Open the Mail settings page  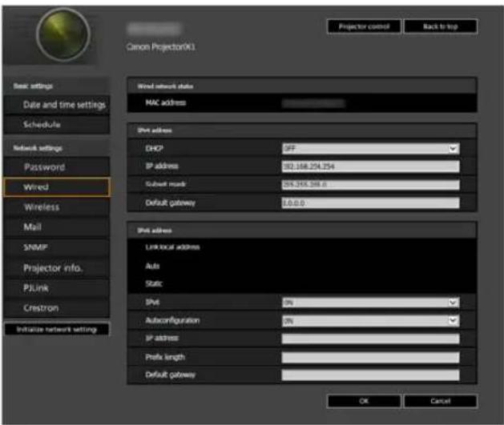coord(57,227)
